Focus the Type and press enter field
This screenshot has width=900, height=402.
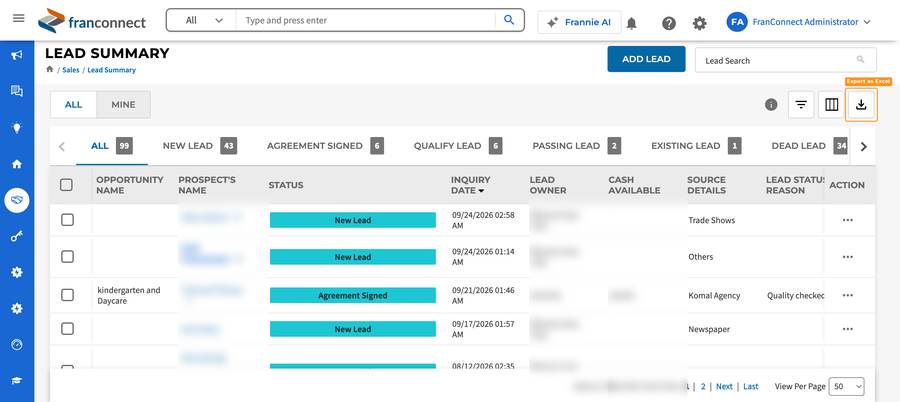coord(367,20)
